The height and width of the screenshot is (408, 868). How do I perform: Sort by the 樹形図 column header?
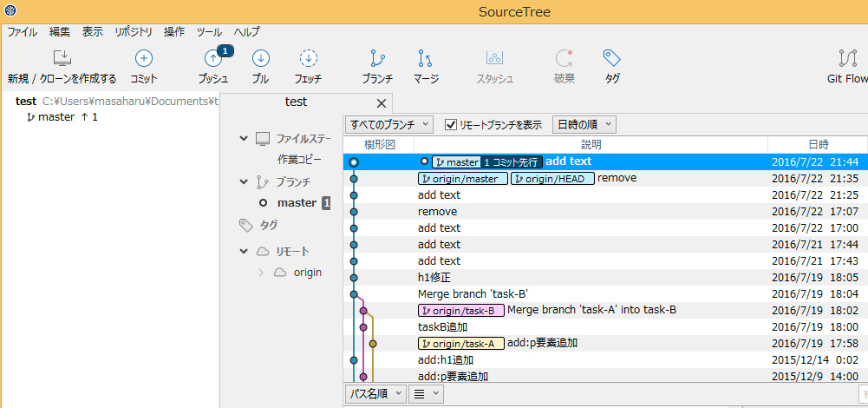[379, 145]
